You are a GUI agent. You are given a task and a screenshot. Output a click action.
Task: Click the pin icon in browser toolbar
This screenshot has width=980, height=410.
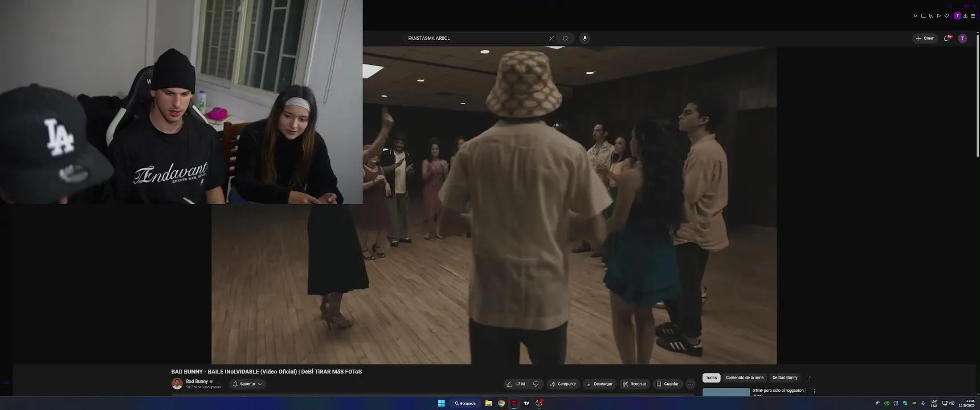coord(916,16)
